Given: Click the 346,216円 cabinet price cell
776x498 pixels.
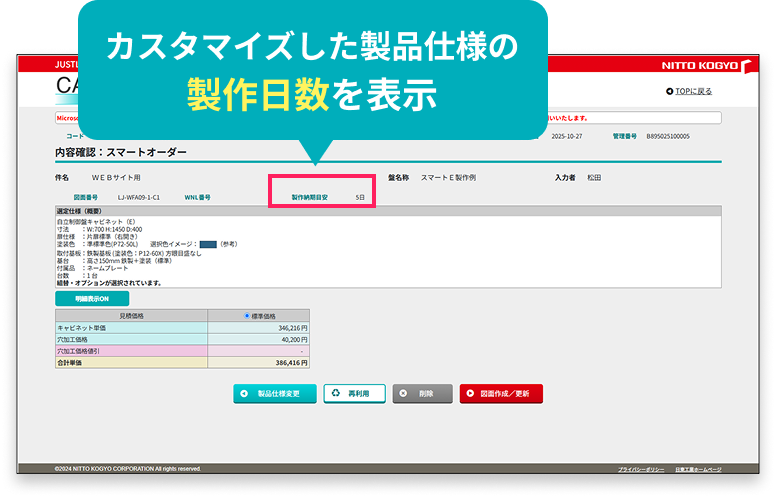Looking at the screenshot, I should [259, 328].
